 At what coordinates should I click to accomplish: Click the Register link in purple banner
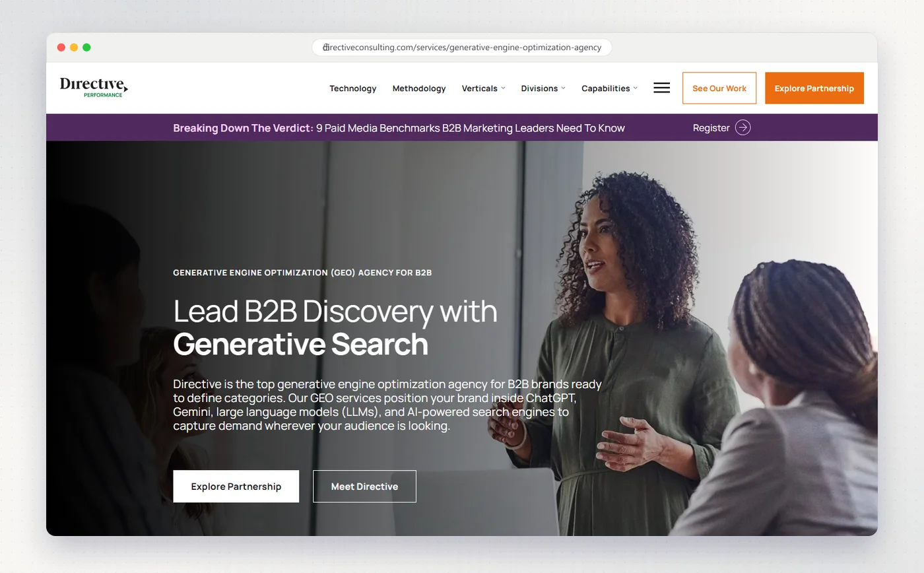(711, 128)
